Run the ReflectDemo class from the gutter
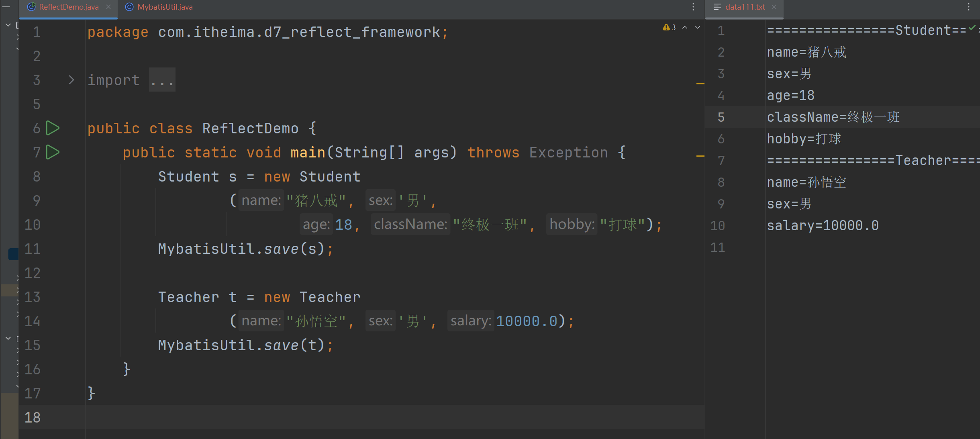 pos(53,128)
